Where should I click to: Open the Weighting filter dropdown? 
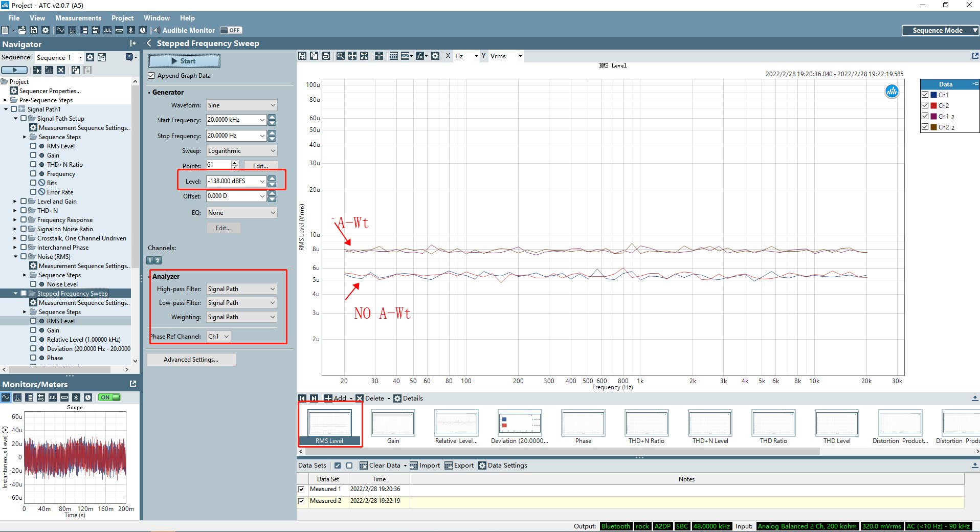[242, 317]
